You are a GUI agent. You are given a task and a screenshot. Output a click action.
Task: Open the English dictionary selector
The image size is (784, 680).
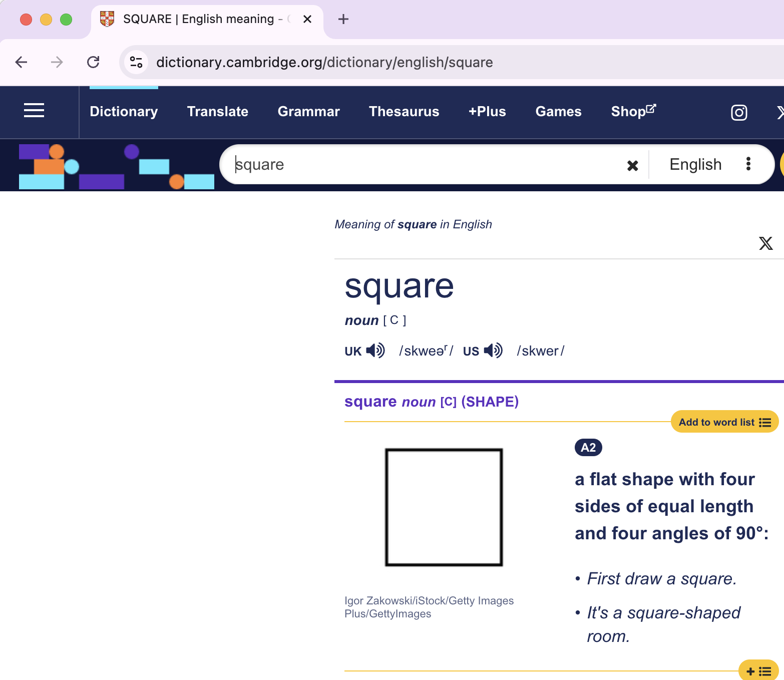(x=695, y=164)
